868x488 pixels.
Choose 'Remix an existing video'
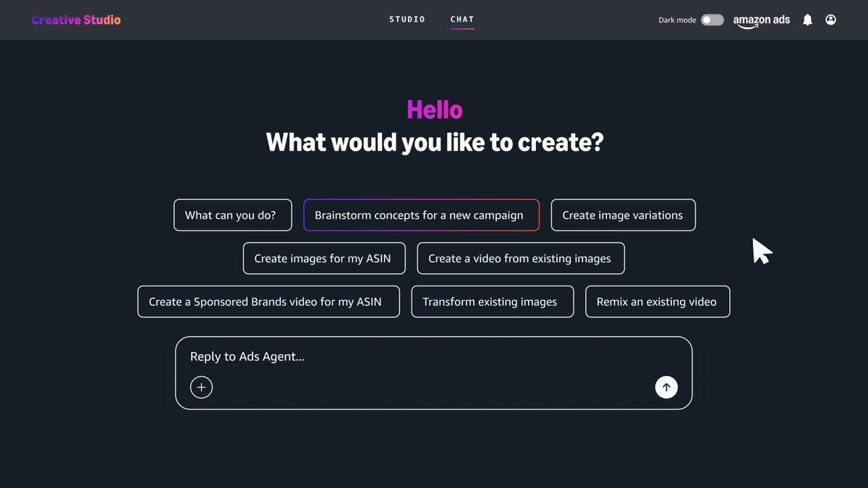[658, 301]
